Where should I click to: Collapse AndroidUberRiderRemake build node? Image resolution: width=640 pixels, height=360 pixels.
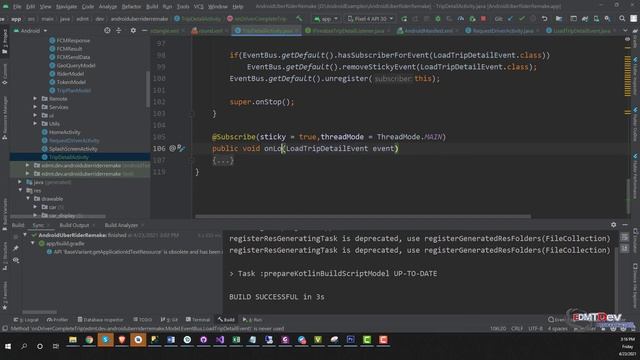click(25, 235)
